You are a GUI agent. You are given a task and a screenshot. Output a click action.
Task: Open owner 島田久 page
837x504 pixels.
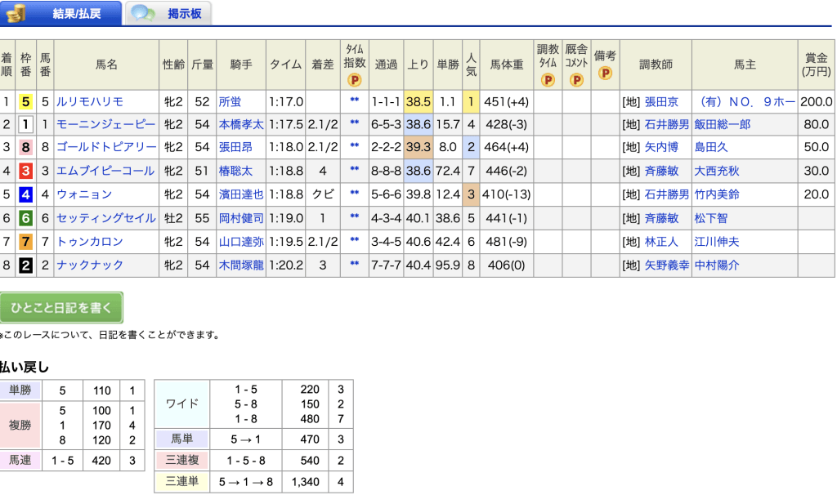click(711, 147)
